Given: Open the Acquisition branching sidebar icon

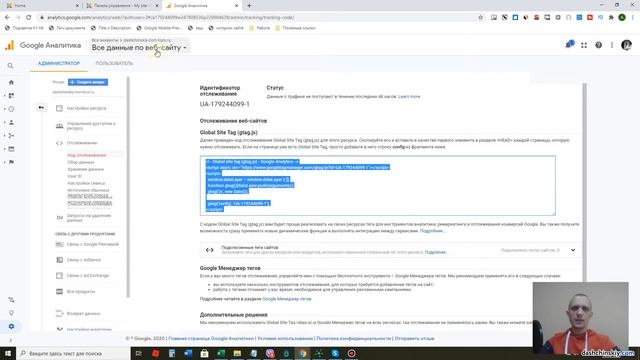Looking at the screenshot, I should point(11,136).
